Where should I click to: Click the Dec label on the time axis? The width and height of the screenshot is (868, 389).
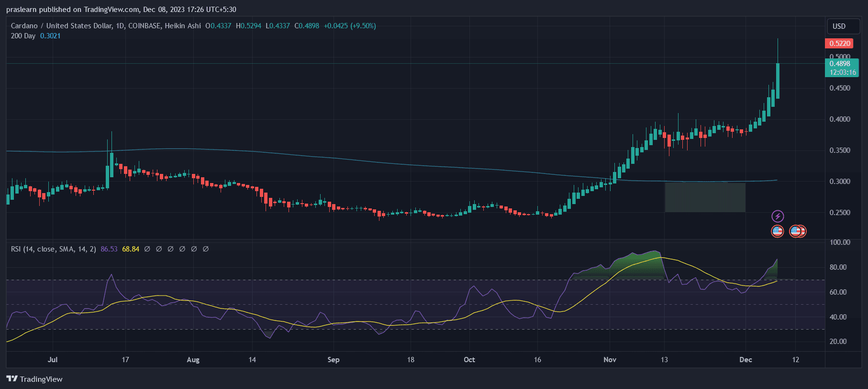[746, 360]
